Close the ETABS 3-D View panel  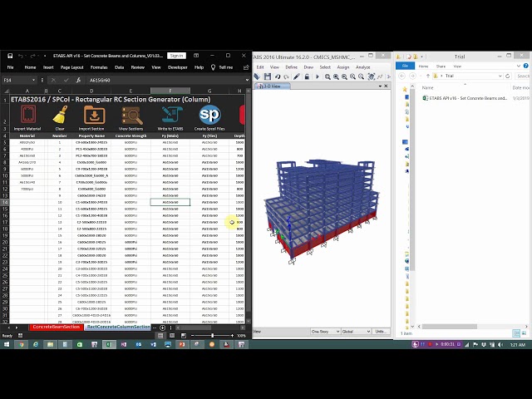[x=386, y=86]
